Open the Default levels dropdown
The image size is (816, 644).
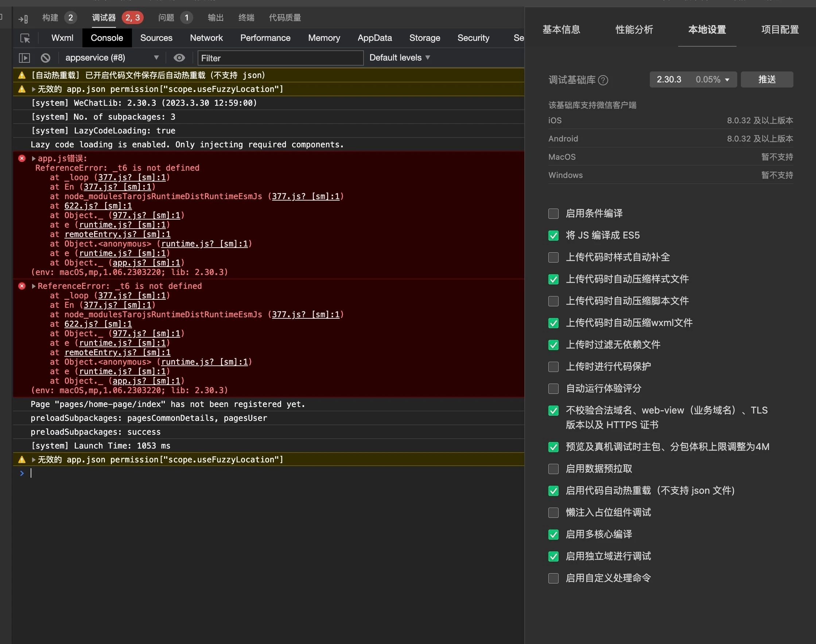[399, 58]
